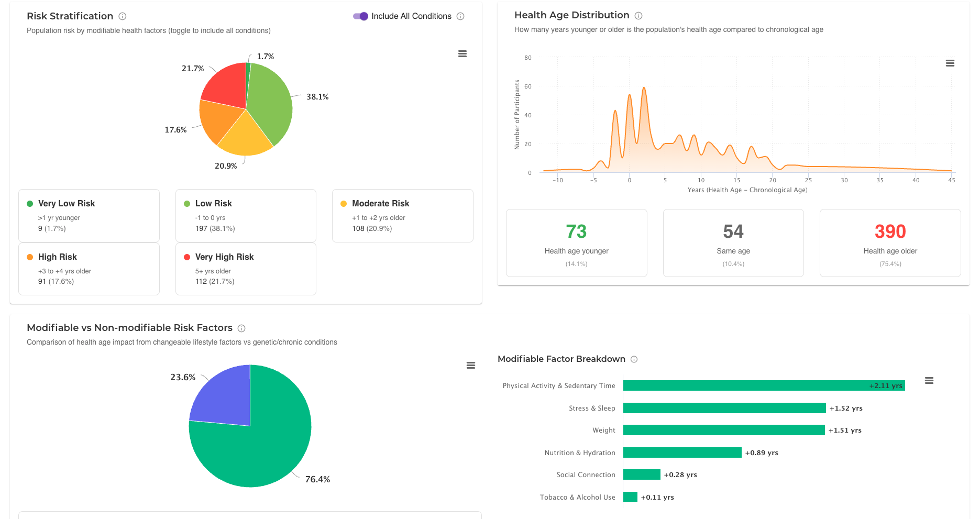The width and height of the screenshot is (980, 519).
Task: Click the info icon next to Risk Stratification
Action: pos(122,16)
